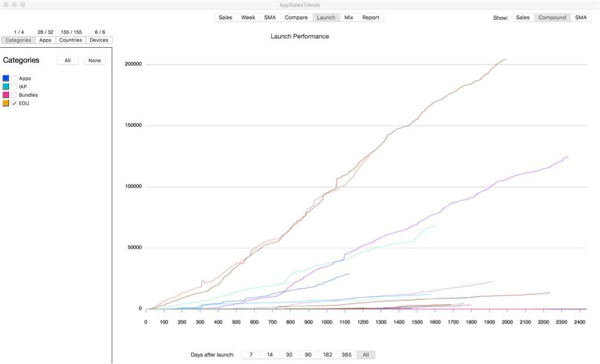Enable the IAP category checkbox
This screenshot has width=600, height=364.
[x=14, y=87]
